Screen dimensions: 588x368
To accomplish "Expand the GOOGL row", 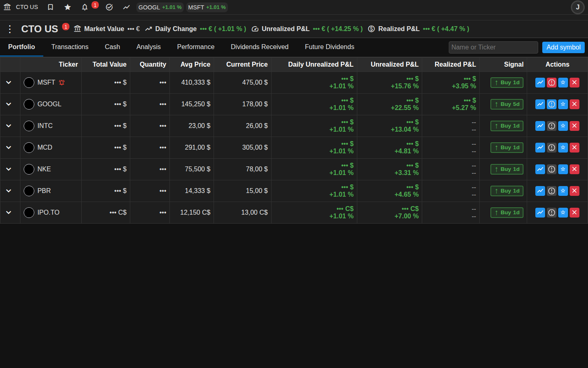I will (9, 104).
